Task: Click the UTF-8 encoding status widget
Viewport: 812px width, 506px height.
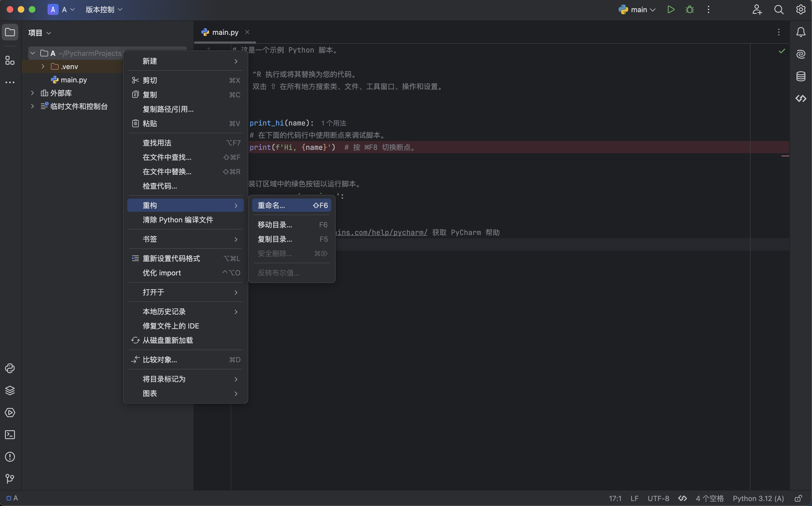Action: click(x=658, y=498)
